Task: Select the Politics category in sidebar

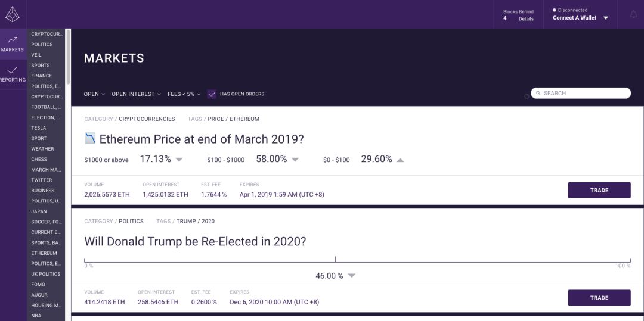Action: coord(42,44)
